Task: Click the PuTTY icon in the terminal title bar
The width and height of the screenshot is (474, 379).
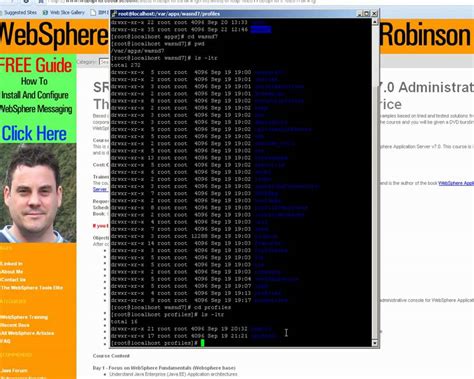Action: coord(114,14)
